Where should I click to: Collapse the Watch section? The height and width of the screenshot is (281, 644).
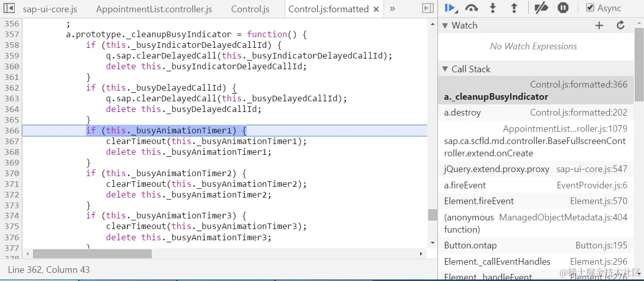click(445, 25)
